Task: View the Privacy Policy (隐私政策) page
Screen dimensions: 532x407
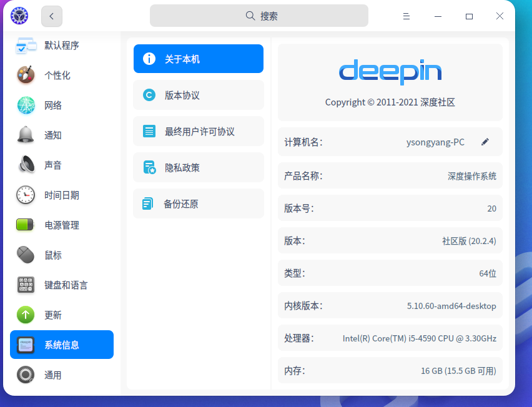Action: click(199, 168)
